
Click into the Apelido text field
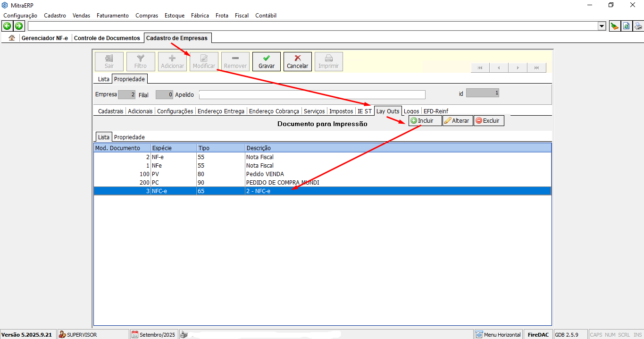[312, 95]
